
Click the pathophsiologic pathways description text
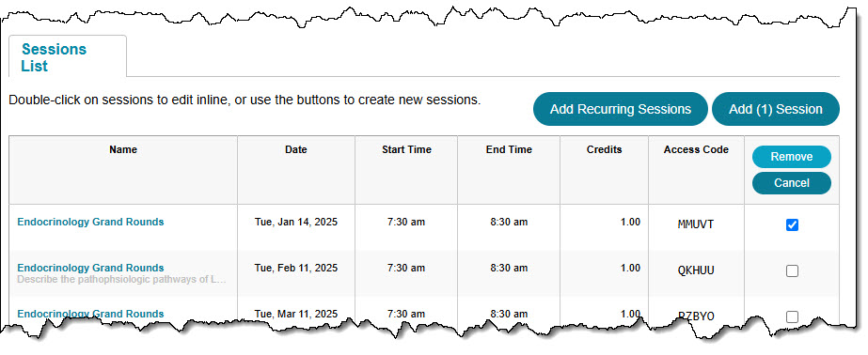point(122,280)
